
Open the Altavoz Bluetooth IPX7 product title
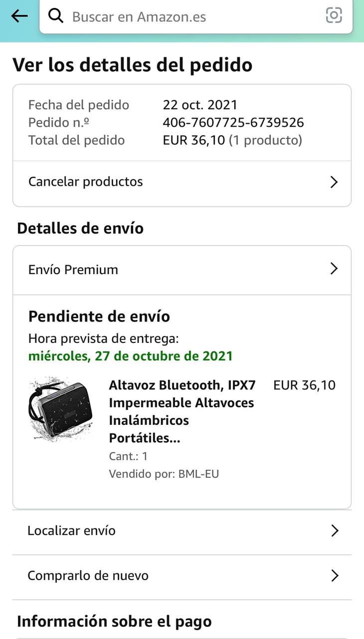coord(182,411)
